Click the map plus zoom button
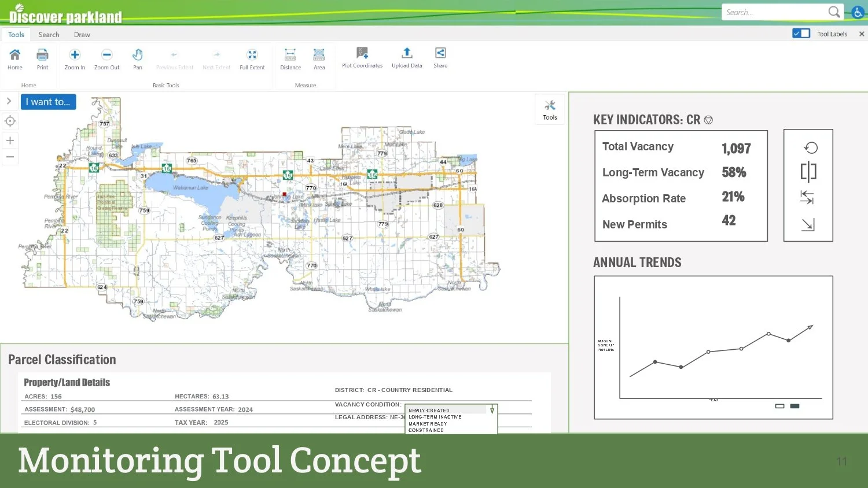The width and height of the screenshot is (868, 488). (x=10, y=141)
